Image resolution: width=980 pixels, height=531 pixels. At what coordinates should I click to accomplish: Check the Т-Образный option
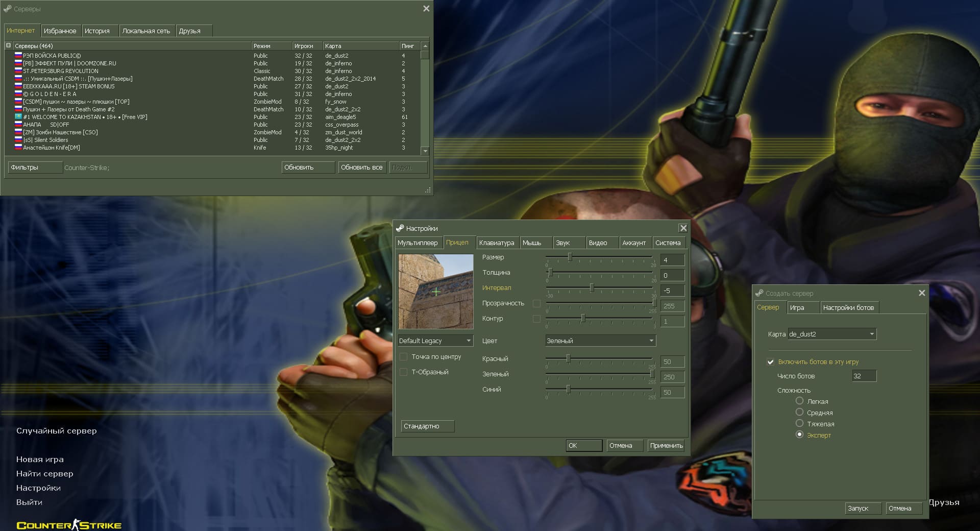pos(404,372)
